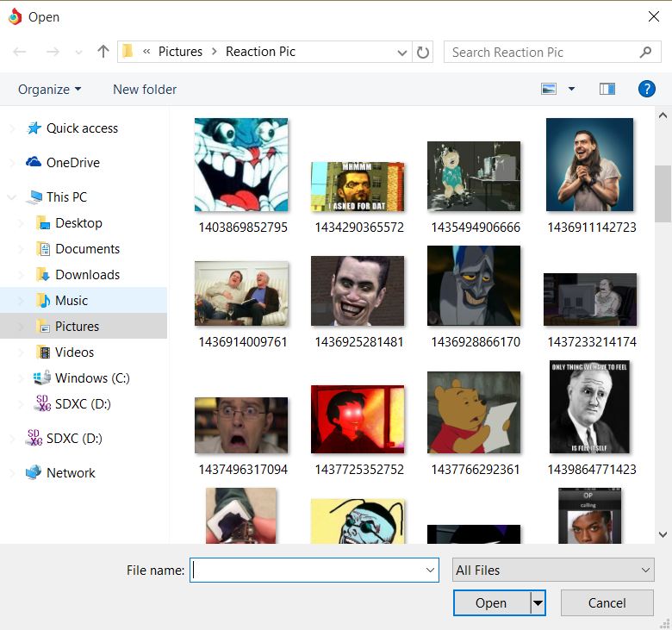Viewport: 672px width, 630px height.
Task: Click the search magnifier icon
Action: (x=646, y=53)
